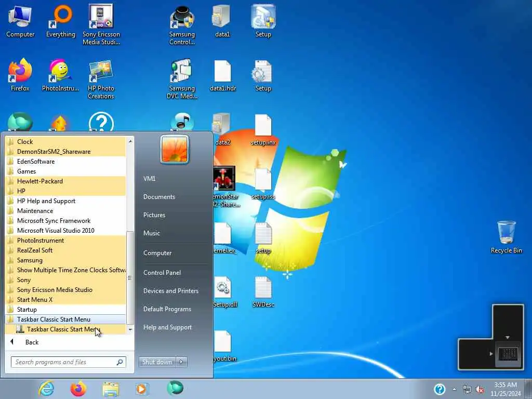Click the help question mark tray icon
This screenshot has height=399, width=532.
pyautogui.click(x=440, y=389)
